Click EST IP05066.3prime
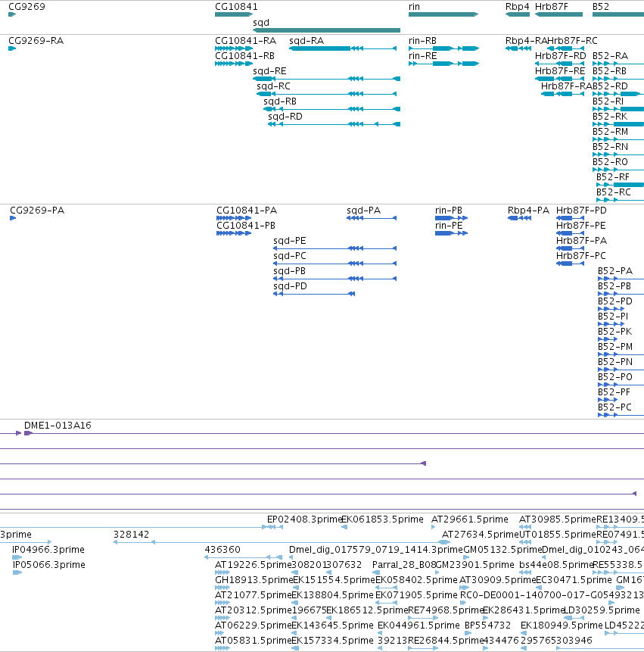The height and width of the screenshot is (652, 644). (17, 572)
